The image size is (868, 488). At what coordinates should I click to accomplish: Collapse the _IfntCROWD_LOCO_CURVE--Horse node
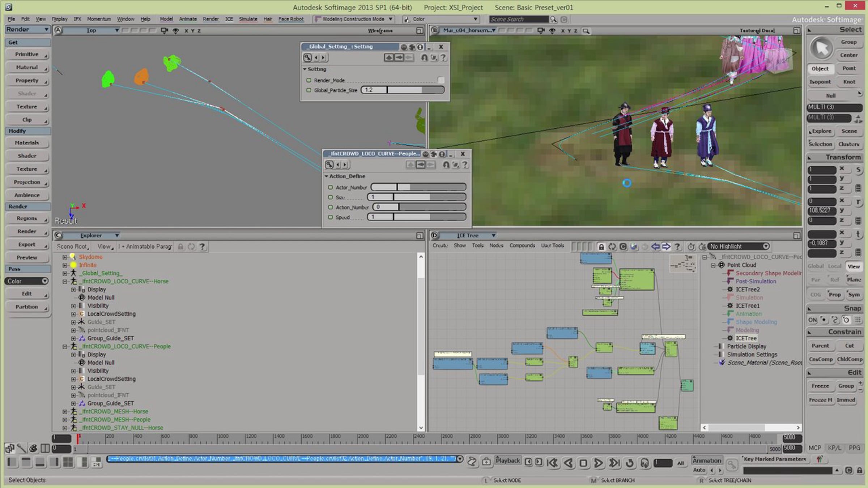(x=65, y=281)
